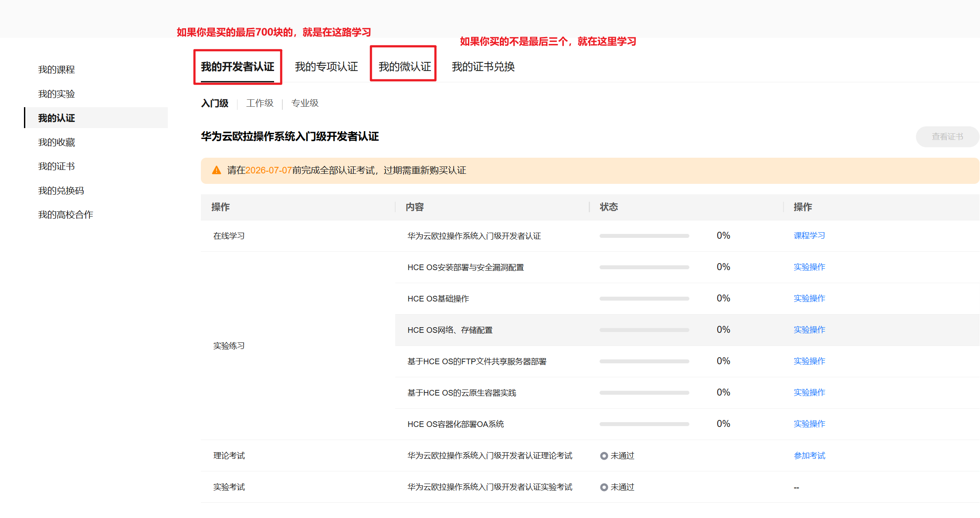Click HCE OS安装部署与安全漏洞配置 content text
This screenshot has width=980, height=518.
pos(465,267)
